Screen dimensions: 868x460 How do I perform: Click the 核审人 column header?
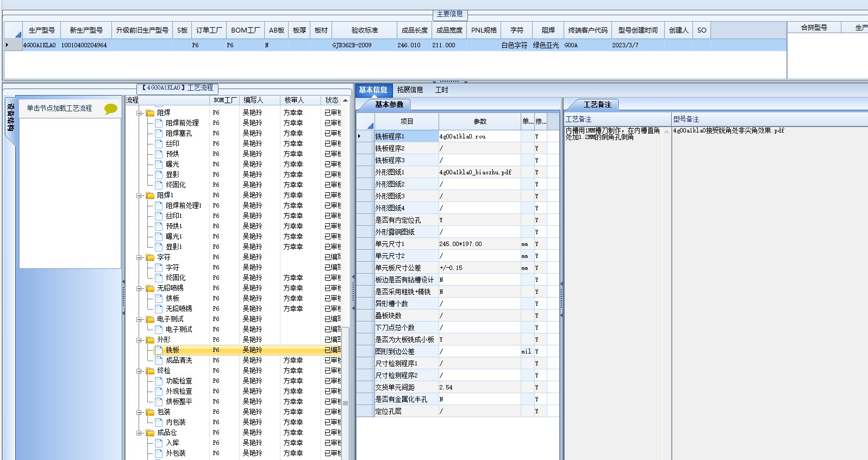click(299, 100)
